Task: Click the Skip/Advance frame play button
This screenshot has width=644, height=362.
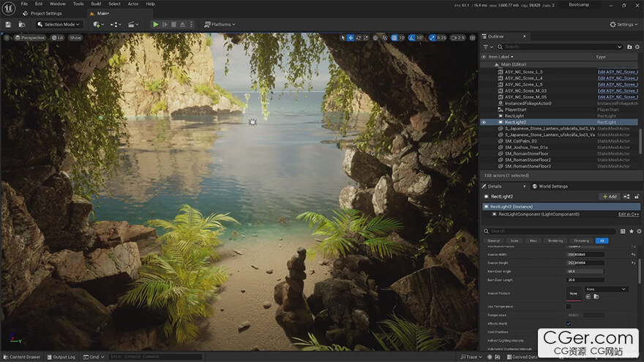Action: [x=165, y=25]
